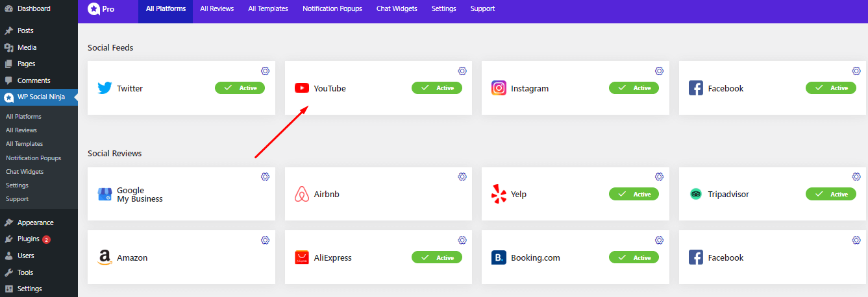Toggle the Yelp Active status
This screenshot has height=297, width=868.
coord(634,194)
